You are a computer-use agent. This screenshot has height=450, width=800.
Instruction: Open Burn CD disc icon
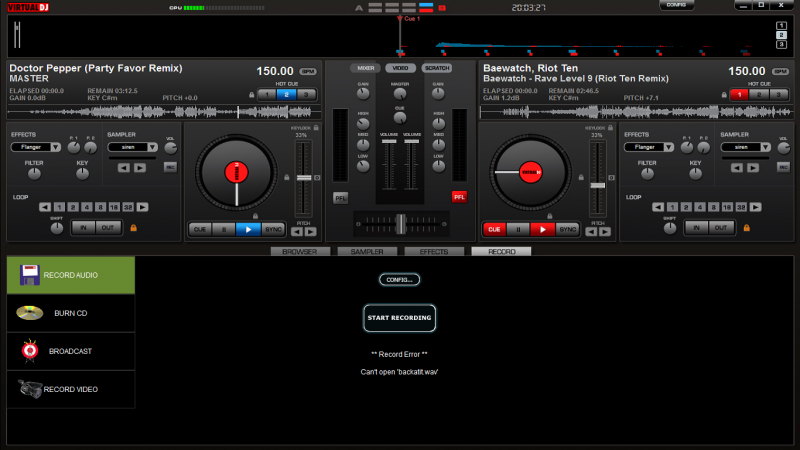tap(30, 312)
